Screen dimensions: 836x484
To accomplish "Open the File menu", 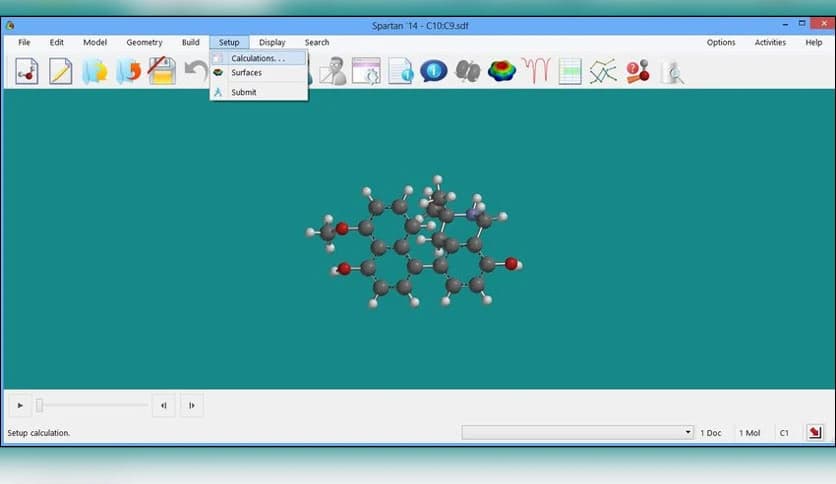I will coord(24,42).
